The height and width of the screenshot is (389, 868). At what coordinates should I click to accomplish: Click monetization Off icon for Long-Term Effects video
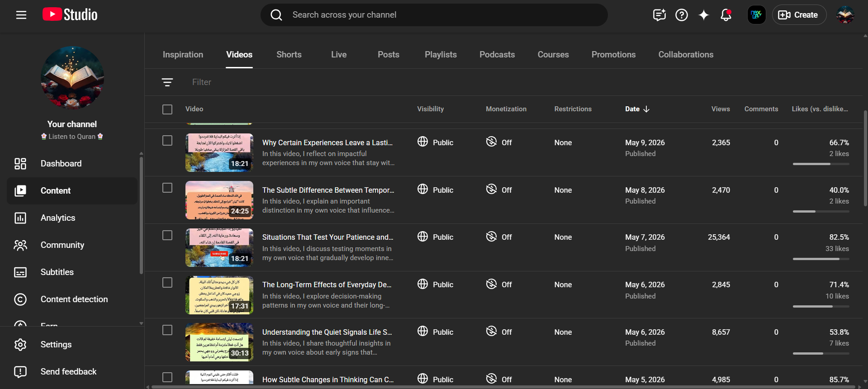(x=491, y=284)
